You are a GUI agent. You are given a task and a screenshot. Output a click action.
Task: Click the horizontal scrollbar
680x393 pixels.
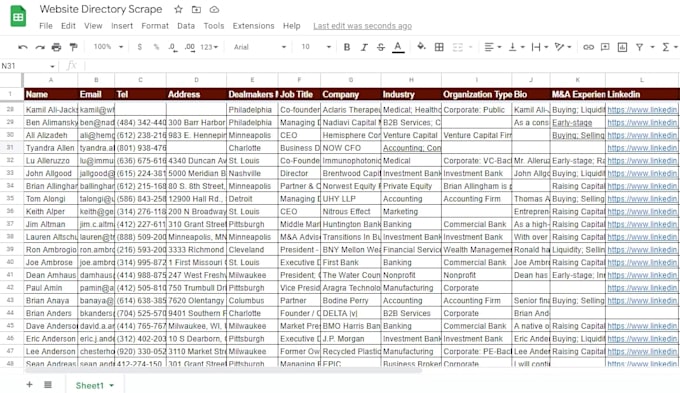tap(223, 371)
